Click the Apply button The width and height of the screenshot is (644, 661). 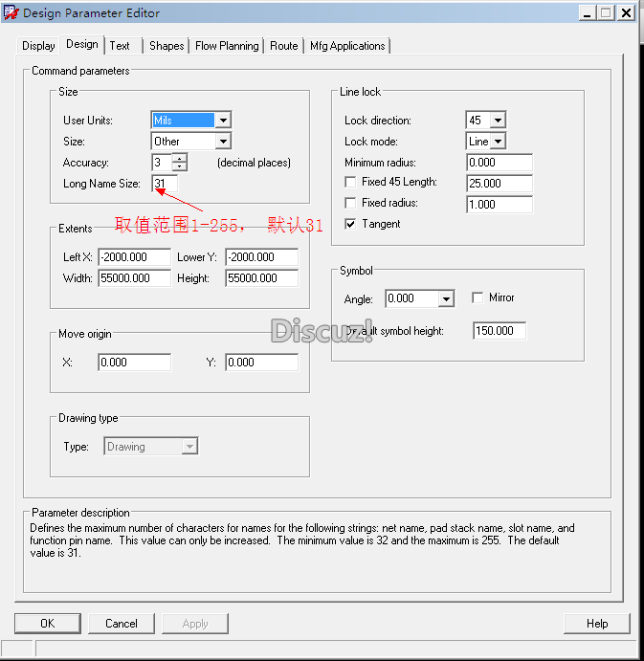195,623
